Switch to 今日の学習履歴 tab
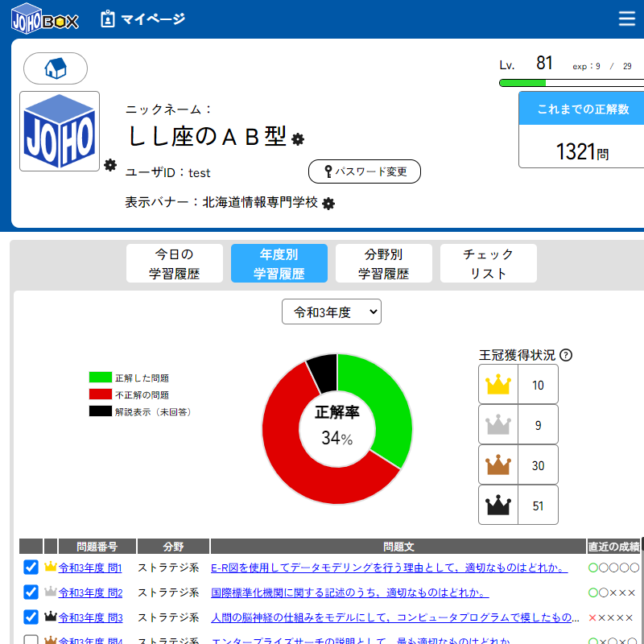 pyautogui.click(x=175, y=263)
